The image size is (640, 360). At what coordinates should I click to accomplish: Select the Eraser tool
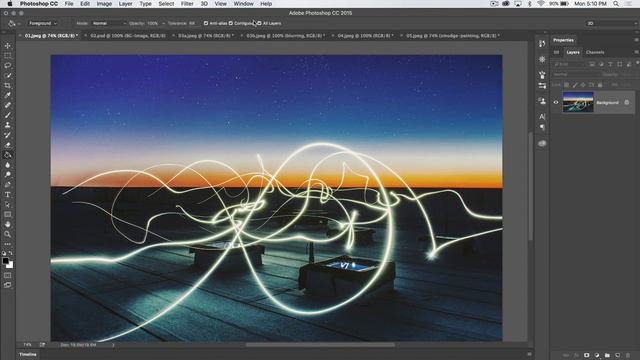(x=8, y=145)
